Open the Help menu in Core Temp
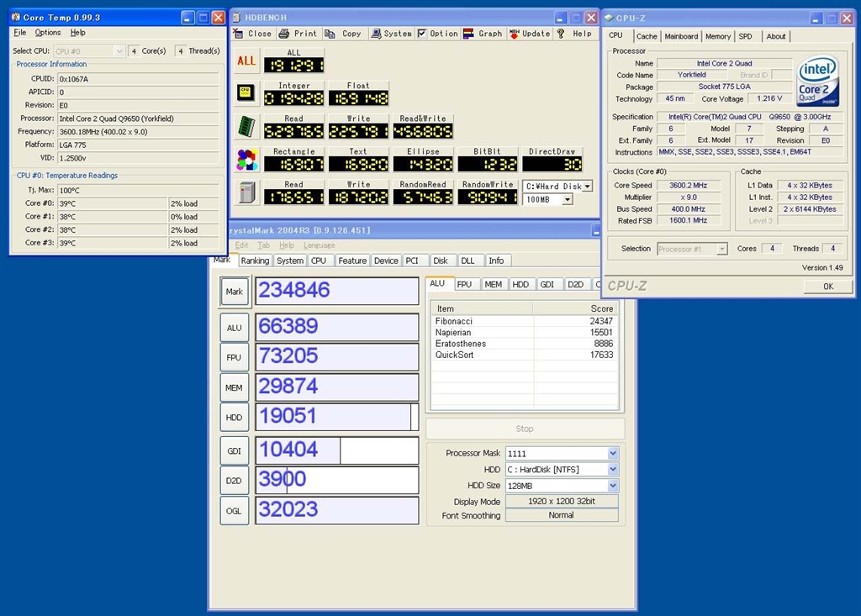The image size is (861, 616). (x=77, y=33)
